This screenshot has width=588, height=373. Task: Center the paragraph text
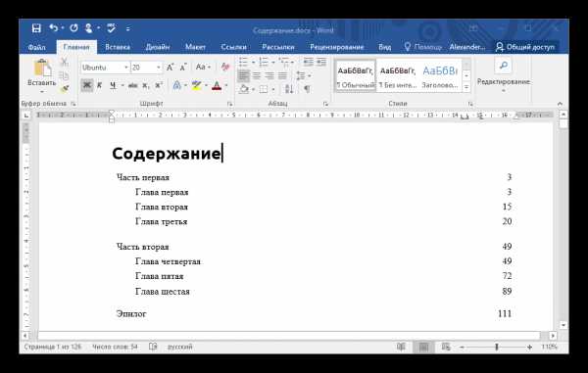point(257,75)
